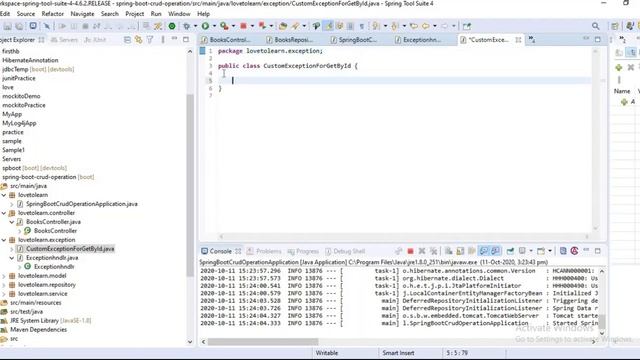
Task: Click the green Run toolbar button
Action: (205, 26)
